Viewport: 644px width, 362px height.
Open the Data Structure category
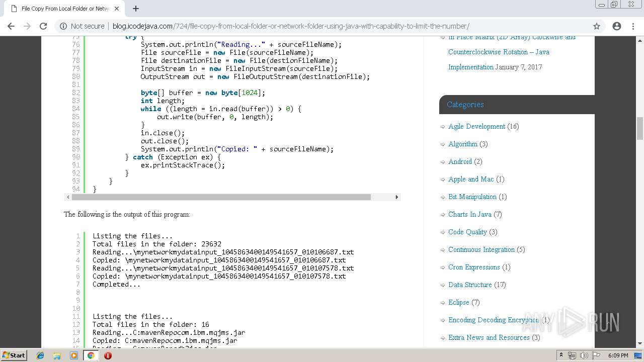(470, 285)
